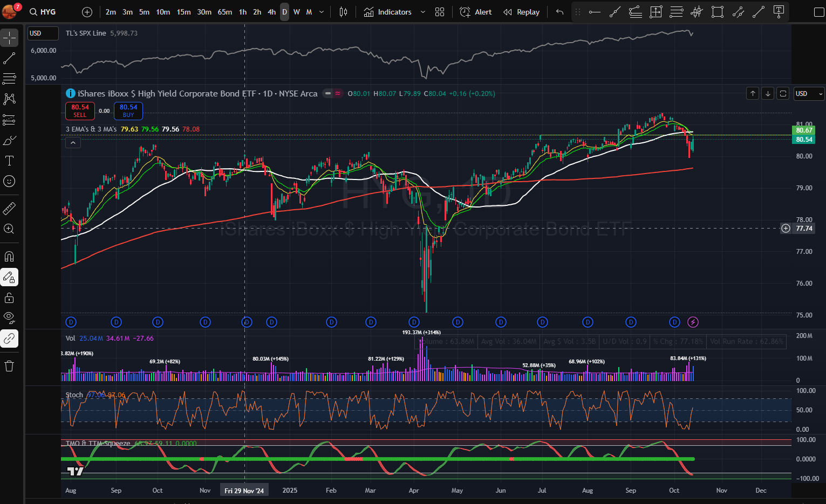The image size is (826, 504).
Task: Select the "3 EMA's & 3 MA's" legend label
Action: click(91, 129)
